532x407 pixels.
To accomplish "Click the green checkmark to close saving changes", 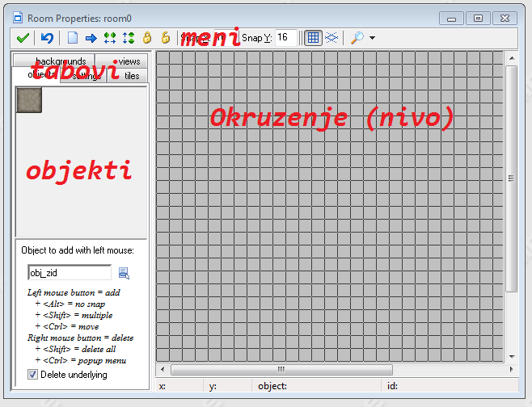I will point(23,38).
